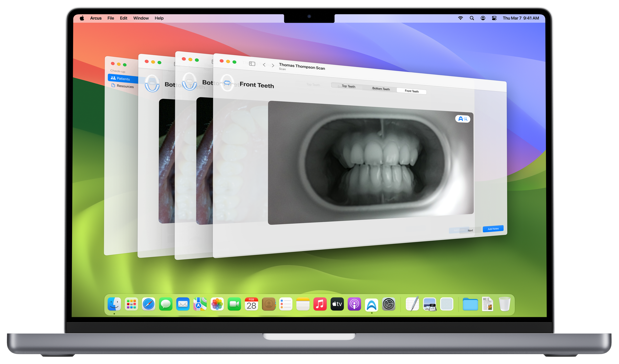The width and height of the screenshot is (619, 364).
Task: Toggle the sidebar icon in the toolbar
Action: 252,64
